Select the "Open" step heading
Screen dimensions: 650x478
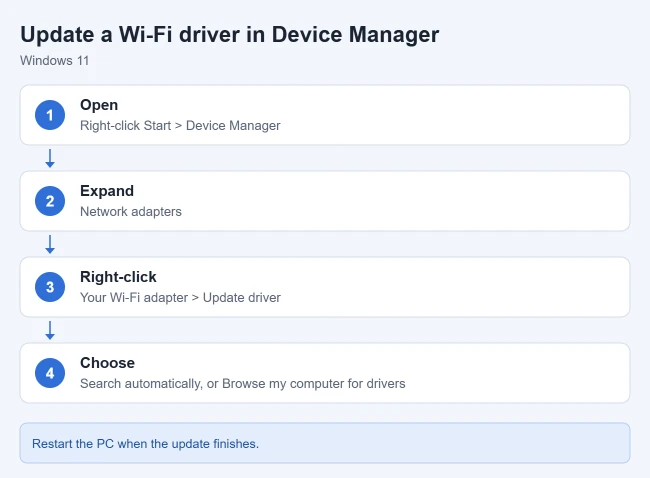(99, 105)
